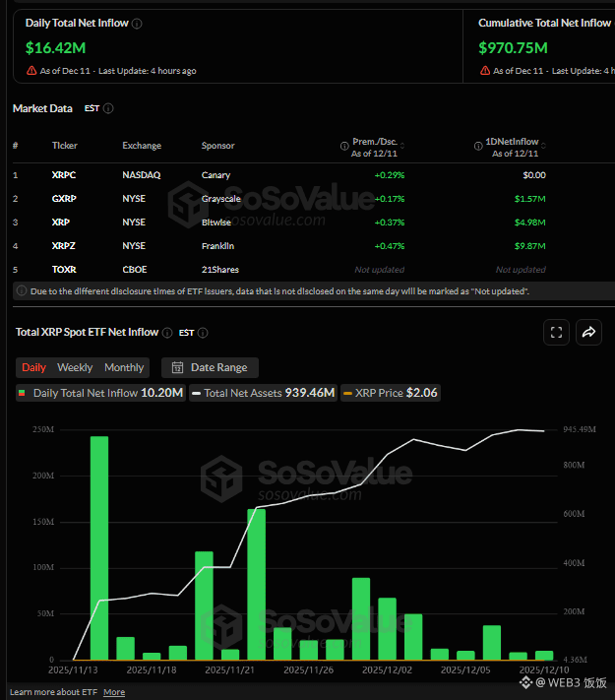The height and width of the screenshot is (700, 615).
Task: Switch to the Weekly tab
Action: [x=75, y=367]
